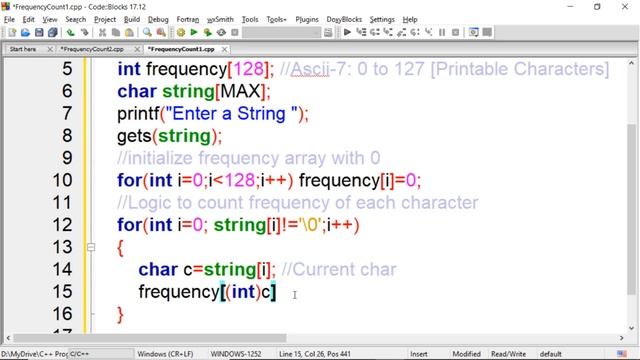
Task: Click the vertical scrollbar thumb in editor
Action: click(631, 208)
